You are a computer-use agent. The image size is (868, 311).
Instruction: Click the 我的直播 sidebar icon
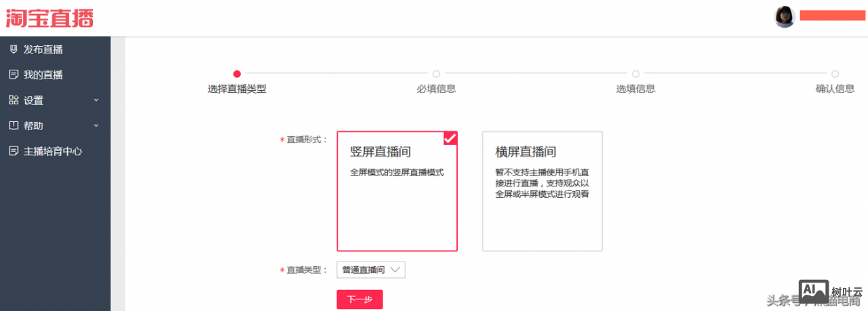13,75
